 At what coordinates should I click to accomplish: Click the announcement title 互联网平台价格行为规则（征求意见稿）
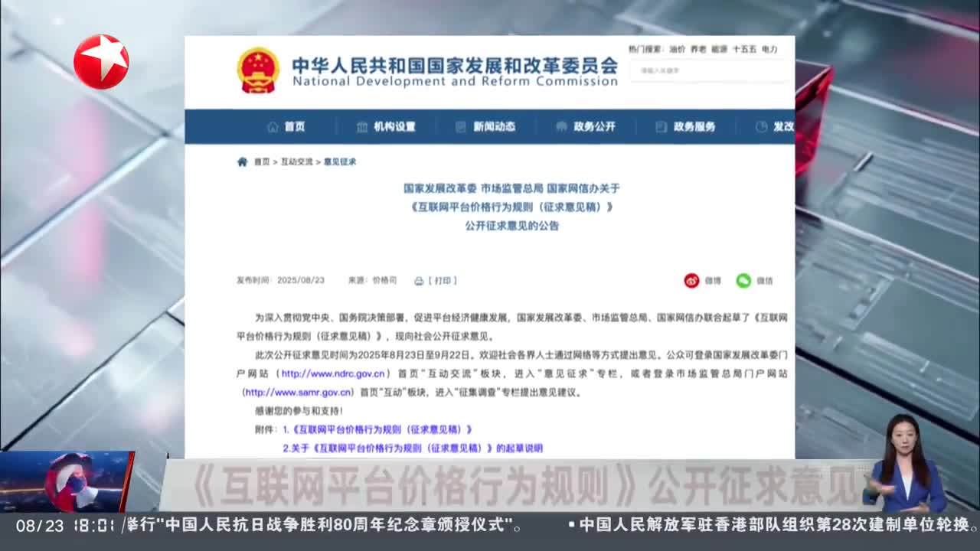point(511,207)
